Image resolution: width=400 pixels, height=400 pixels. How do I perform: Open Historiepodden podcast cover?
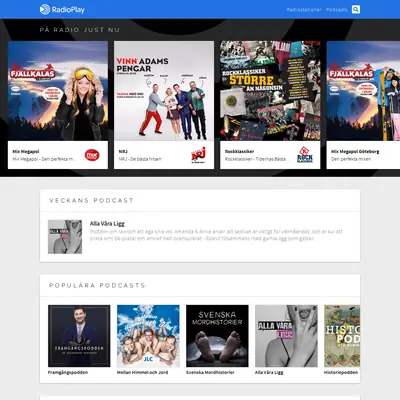[x=342, y=336]
